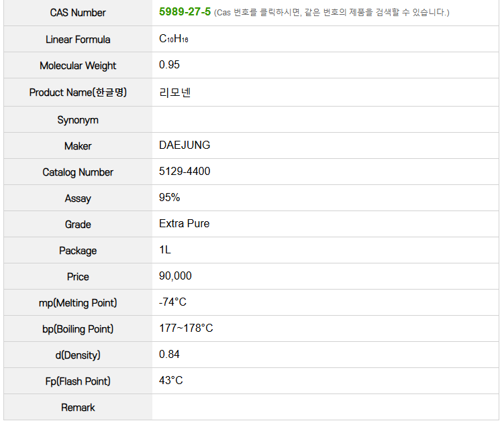Click the Maker value DAEJUNG
Image resolution: width=504 pixels, height=425 pixels.
click(x=185, y=145)
